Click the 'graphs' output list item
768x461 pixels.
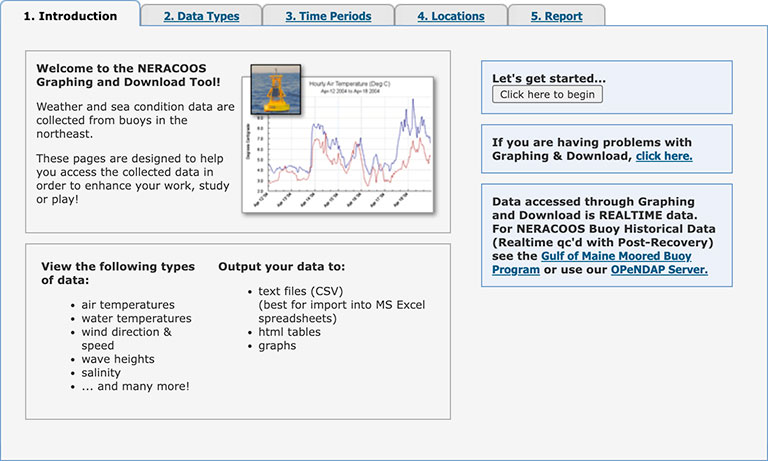[277, 346]
